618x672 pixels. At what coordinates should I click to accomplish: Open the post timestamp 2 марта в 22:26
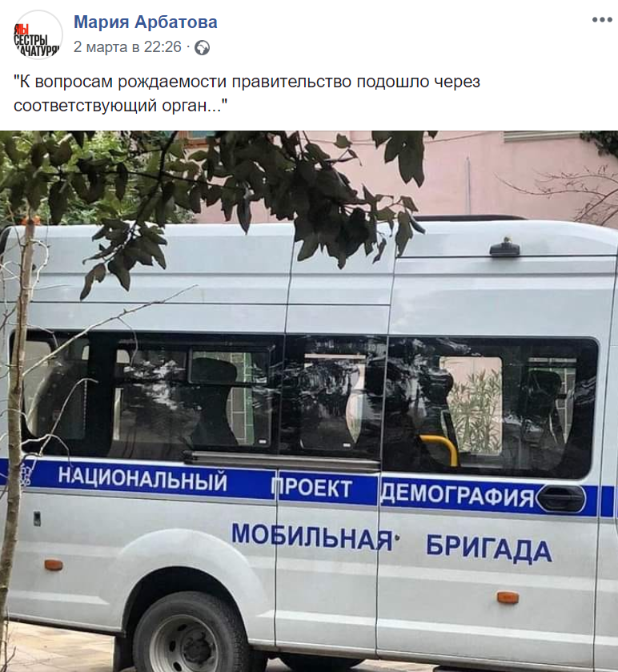[x=127, y=47]
